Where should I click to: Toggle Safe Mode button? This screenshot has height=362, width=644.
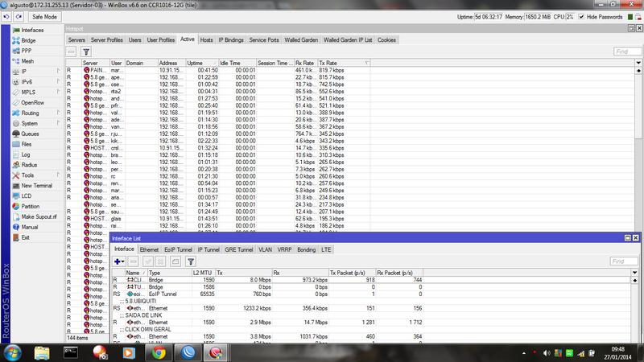(44, 17)
